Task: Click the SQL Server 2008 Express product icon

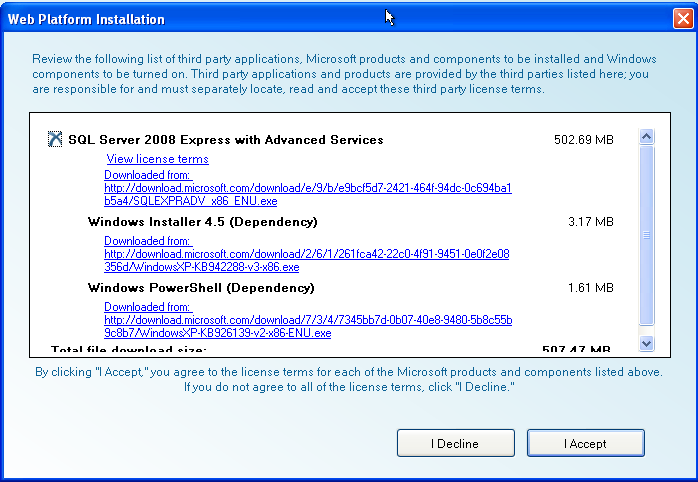Action: [x=55, y=139]
